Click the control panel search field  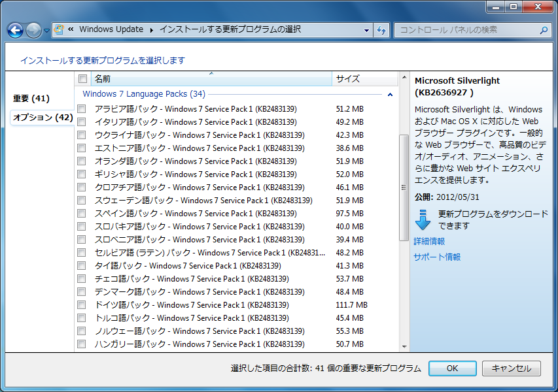(466, 30)
